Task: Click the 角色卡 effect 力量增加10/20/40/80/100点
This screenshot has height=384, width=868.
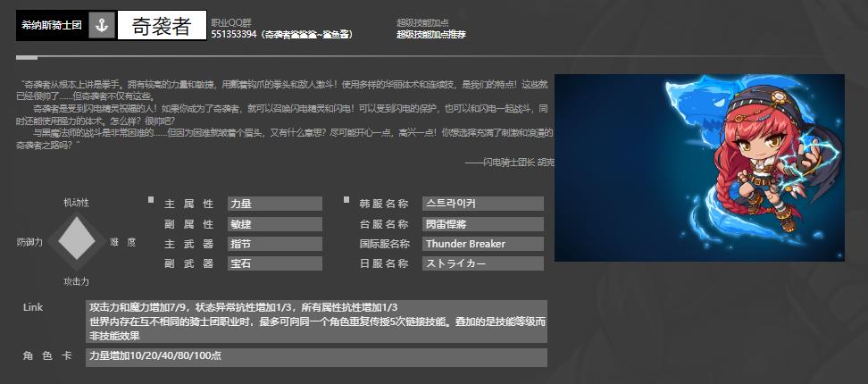Action: [x=316, y=357]
